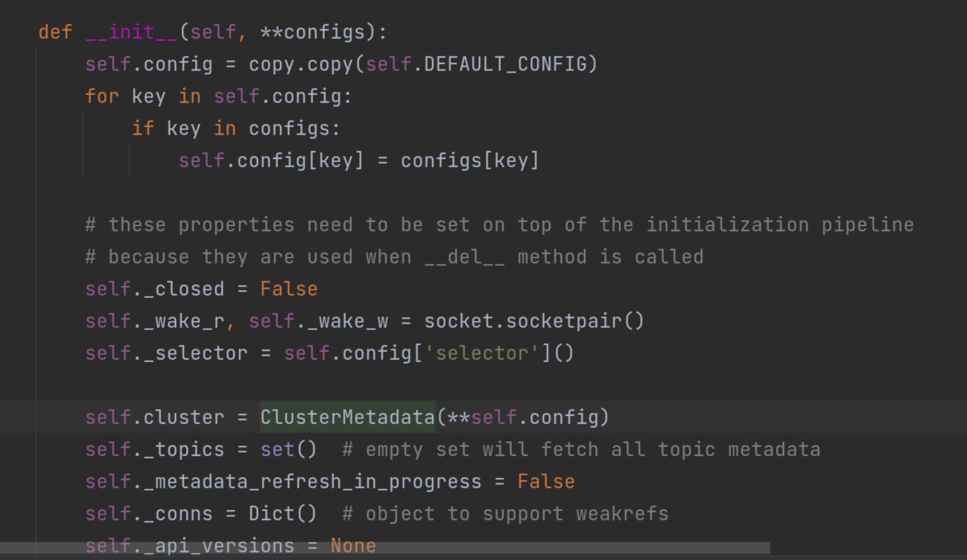This screenshot has width=967, height=560.
Task: Click configs[key] on the assignment line
Action: (x=469, y=160)
